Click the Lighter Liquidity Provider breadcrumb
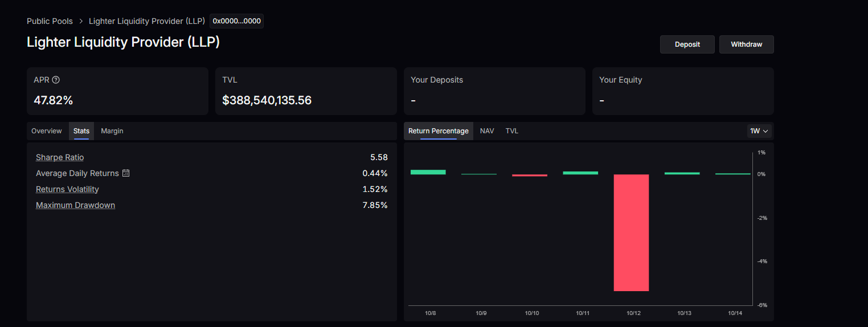Viewport: 868px width, 327px height. coord(147,21)
